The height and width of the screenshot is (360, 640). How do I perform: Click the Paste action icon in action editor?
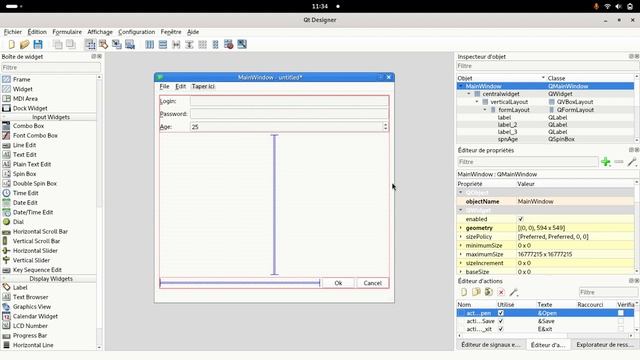489,292
